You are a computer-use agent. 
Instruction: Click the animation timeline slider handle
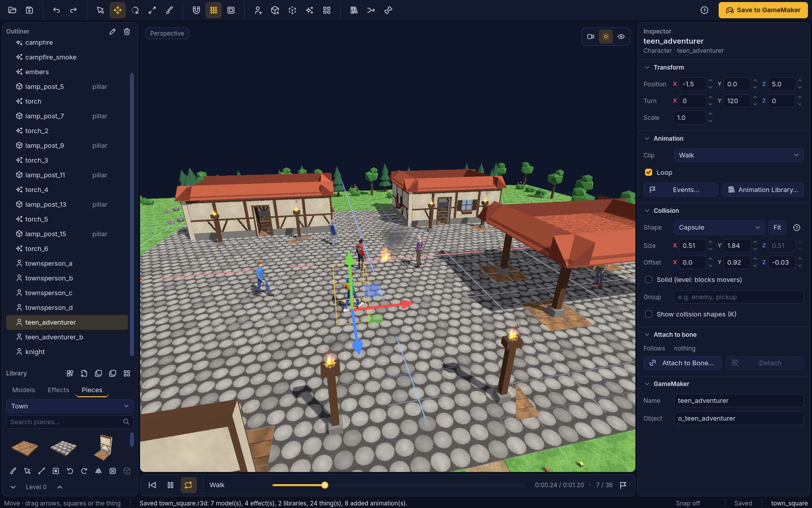tap(325, 485)
